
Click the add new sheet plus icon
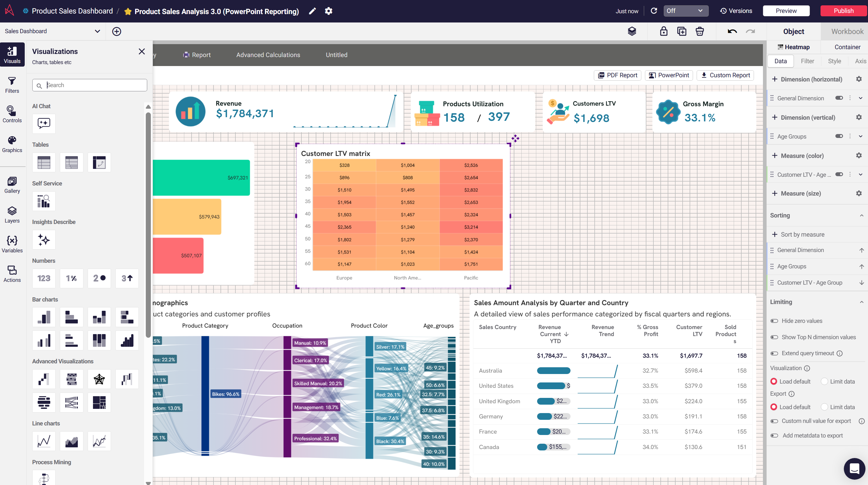pyautogui.click(x=117, y=31)
